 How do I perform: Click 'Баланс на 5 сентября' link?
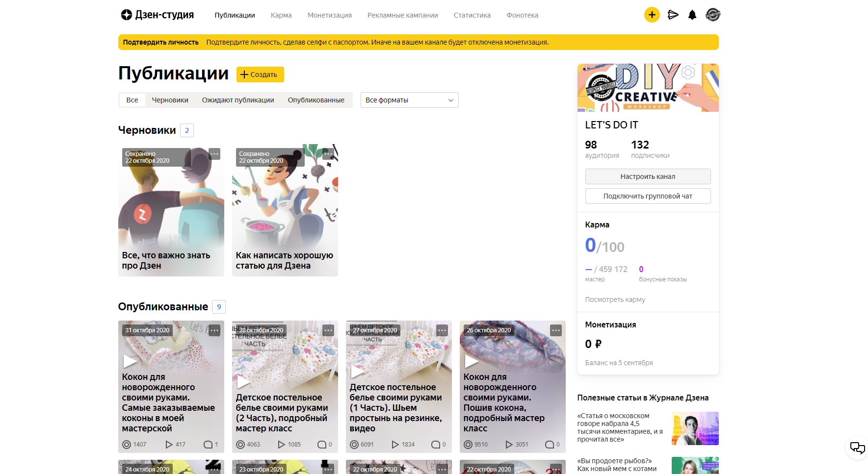(x=619, y=363)
